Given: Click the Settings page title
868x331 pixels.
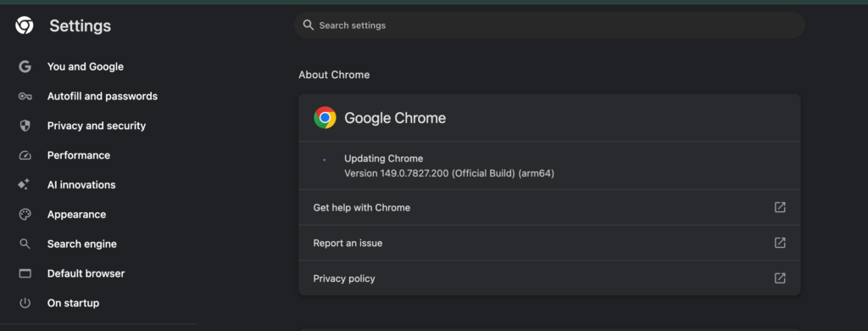Looking at the screenshot, I should 81,25.
